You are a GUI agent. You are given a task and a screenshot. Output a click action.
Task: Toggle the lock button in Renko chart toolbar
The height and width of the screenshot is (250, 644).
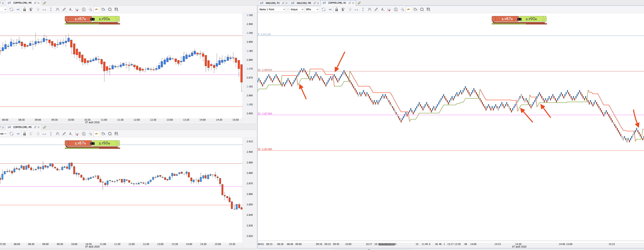(337, 9)
